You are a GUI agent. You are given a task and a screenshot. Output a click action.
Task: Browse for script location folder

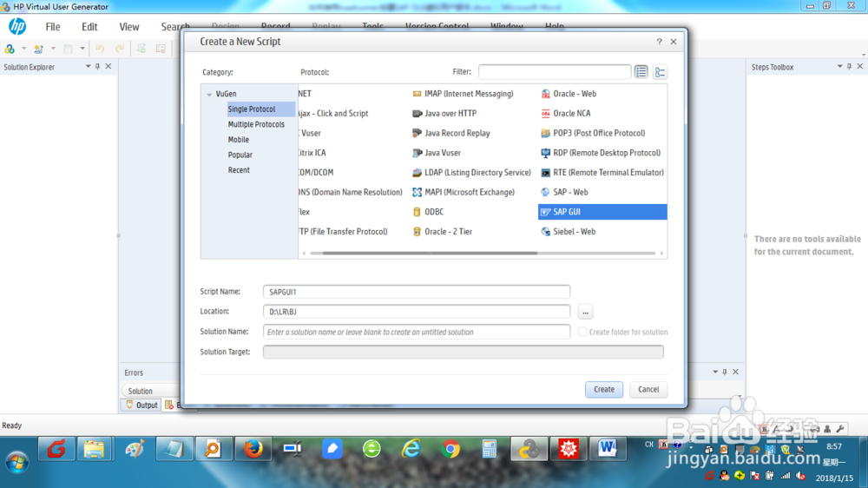click(585, 312)
